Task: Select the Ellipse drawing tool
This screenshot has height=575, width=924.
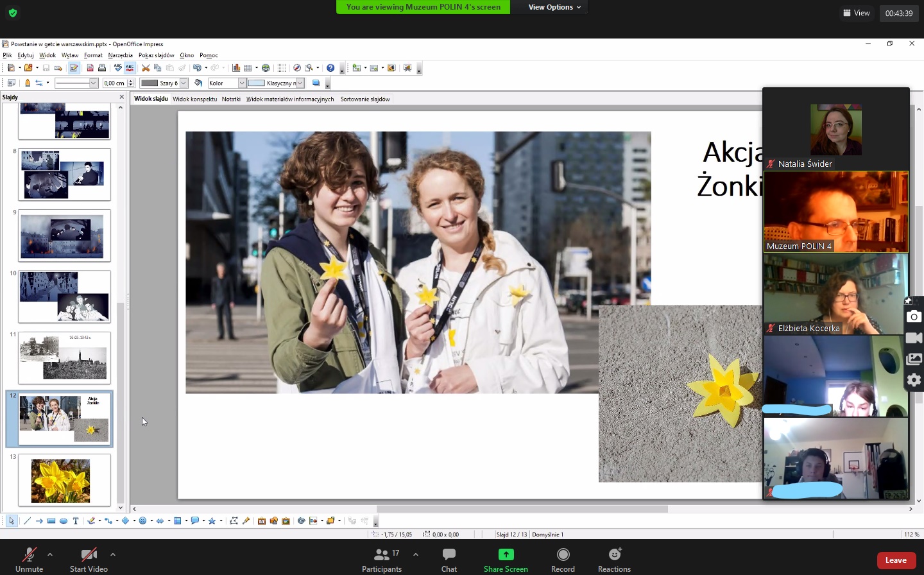Action: [x=64, y=520]
